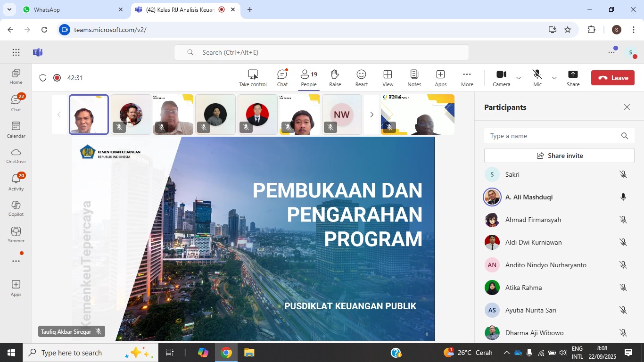Viewport: 644px width, 362px height.
Task: Open Home in Teams sidebar
Action: click(x=16, y=77)
